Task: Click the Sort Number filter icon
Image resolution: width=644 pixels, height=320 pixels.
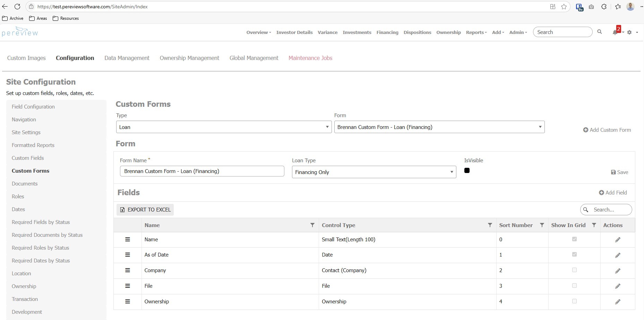Action: point(542,225)
